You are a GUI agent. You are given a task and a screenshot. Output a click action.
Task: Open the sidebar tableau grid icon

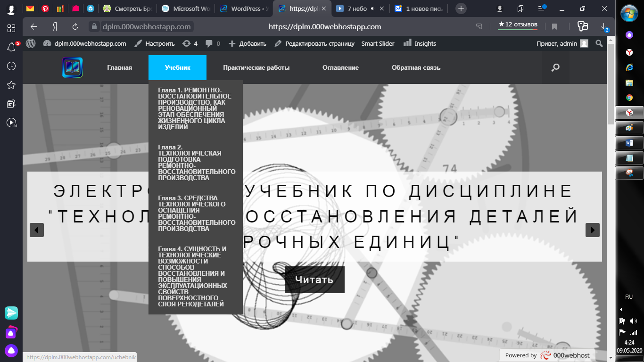pyautogui.click(x=11, y=28)
